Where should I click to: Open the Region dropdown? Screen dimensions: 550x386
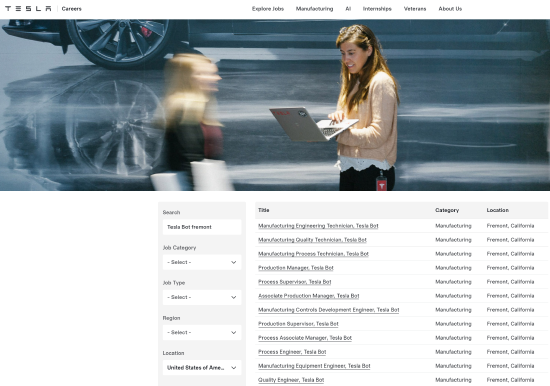202,332
